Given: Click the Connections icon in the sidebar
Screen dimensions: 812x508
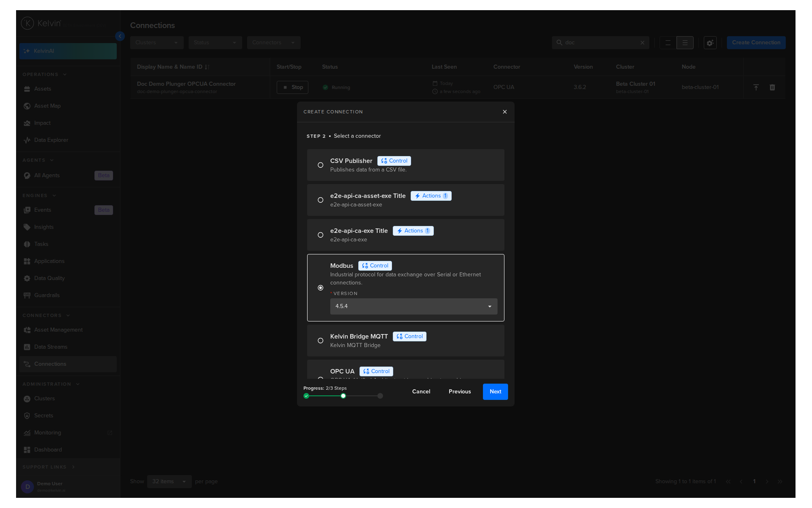Looking at the screenshot, I should coord(27,364).
